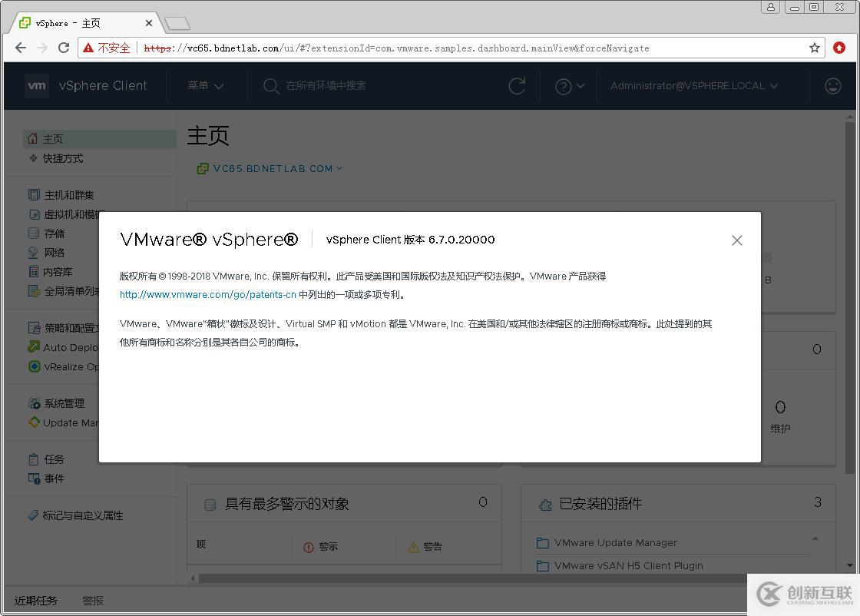This screenshot has width=860, height=616.
Task: Click the 虚拟机和模板 icon
Action: point(34,214)
